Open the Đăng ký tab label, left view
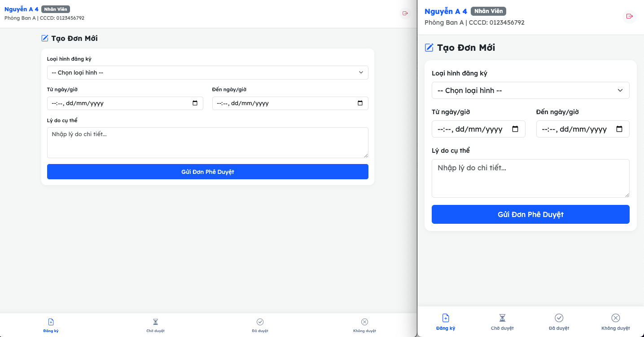Viewport: 644px width, 337px height. (51, 331)
